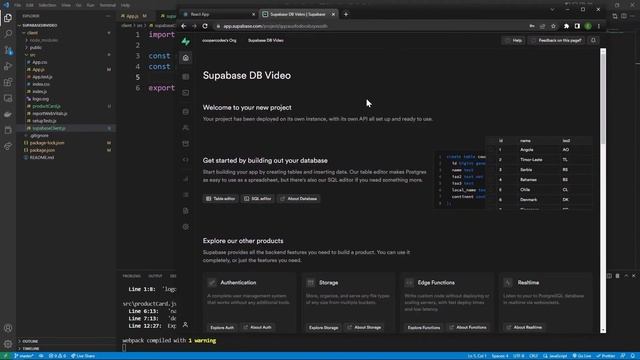Open Supabase Home icon in sidebar
The image size is (640, 360).
pyautogui.click(x=186, y=58)
